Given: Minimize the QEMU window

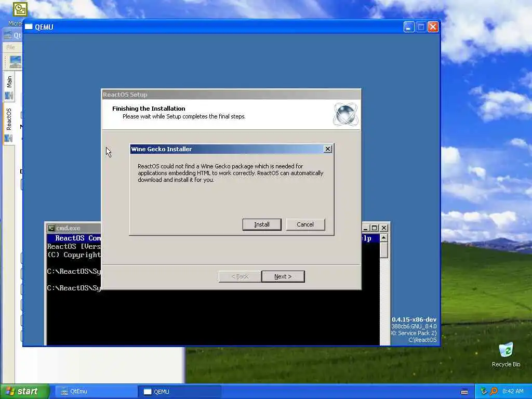Looking at the screenshot, I should coord(409,27).
